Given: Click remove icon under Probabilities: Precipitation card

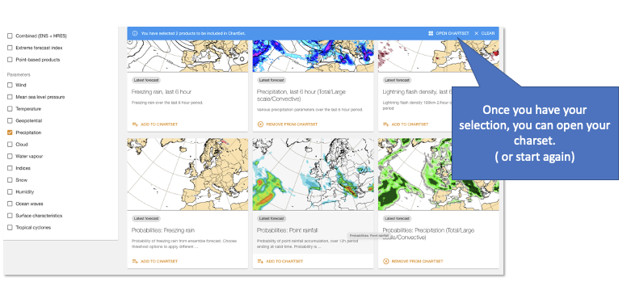Looking at the screenshot, I should (x=385, y=261).
